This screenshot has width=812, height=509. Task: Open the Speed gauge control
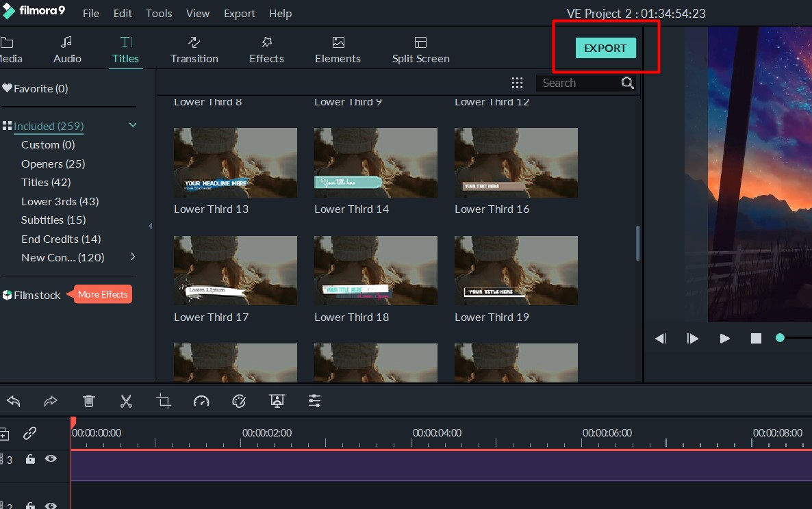(x=201, y=401)
